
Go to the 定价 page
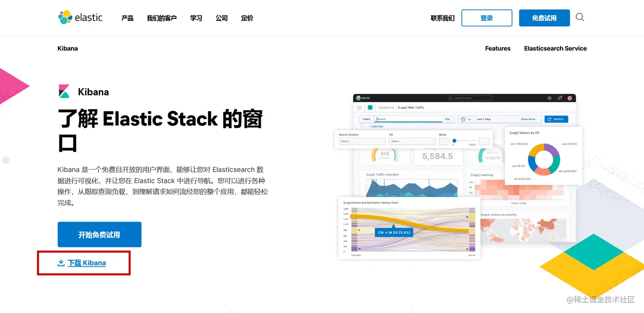coord(247,18)
